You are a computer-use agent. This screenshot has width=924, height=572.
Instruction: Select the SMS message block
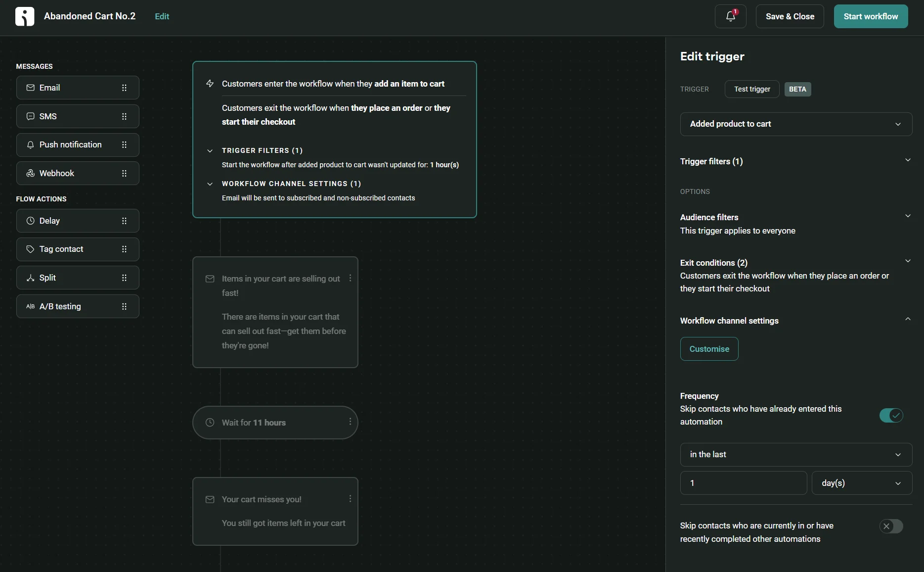[x=78, y=116]
